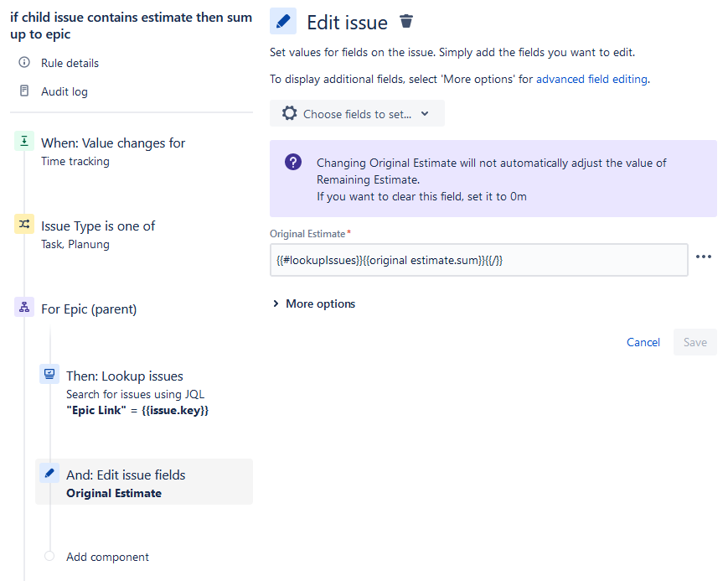Open the three-dot menu beside Original Estimate

[704, 257]
